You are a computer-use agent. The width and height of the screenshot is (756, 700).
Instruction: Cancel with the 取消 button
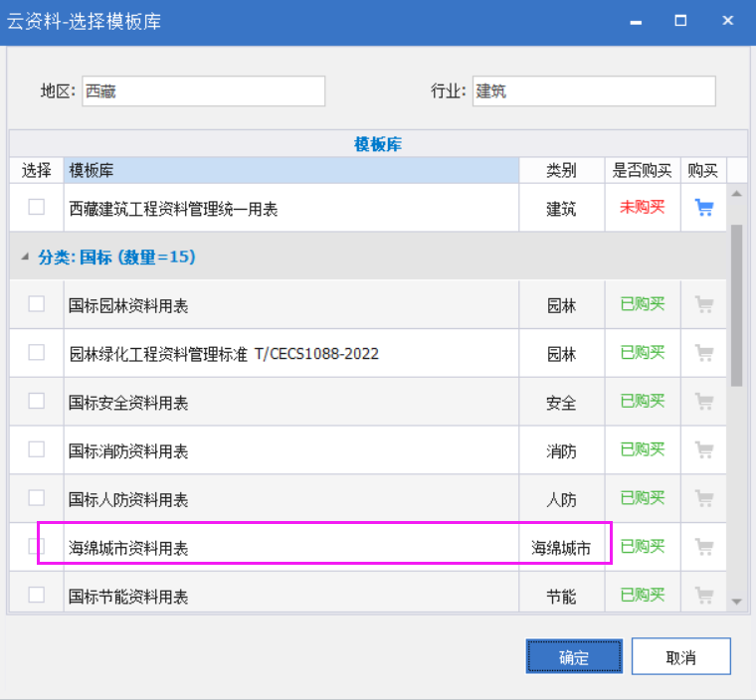pyautogui.click(x=680, y=656)
